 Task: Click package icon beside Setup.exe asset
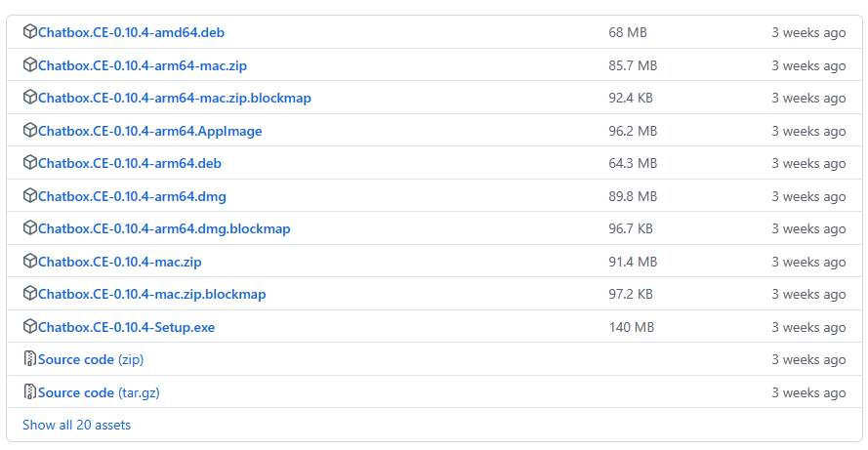[x=30, y=326]
